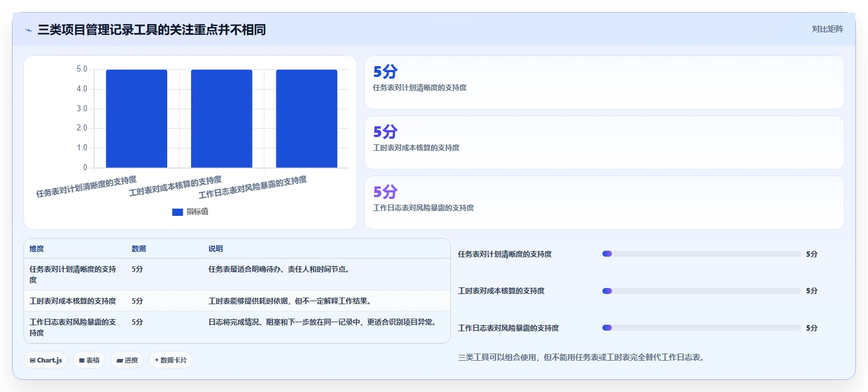Image resolution: width=868 pixels, height=392 pixels.
Task: Click the chart bar for 任务表对计划清晰度的支持度
Action: [x=136, y=118]
